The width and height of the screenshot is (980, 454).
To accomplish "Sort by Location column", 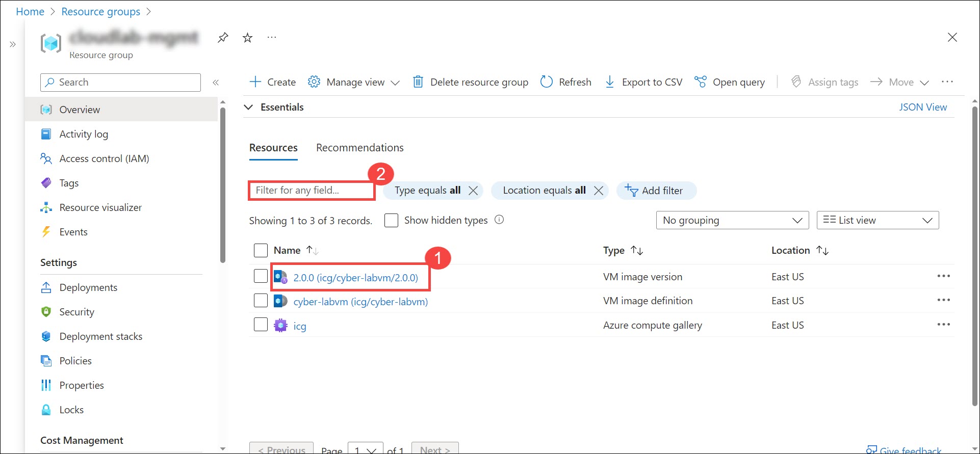I will pyautogui.click(x=800, y=250).
